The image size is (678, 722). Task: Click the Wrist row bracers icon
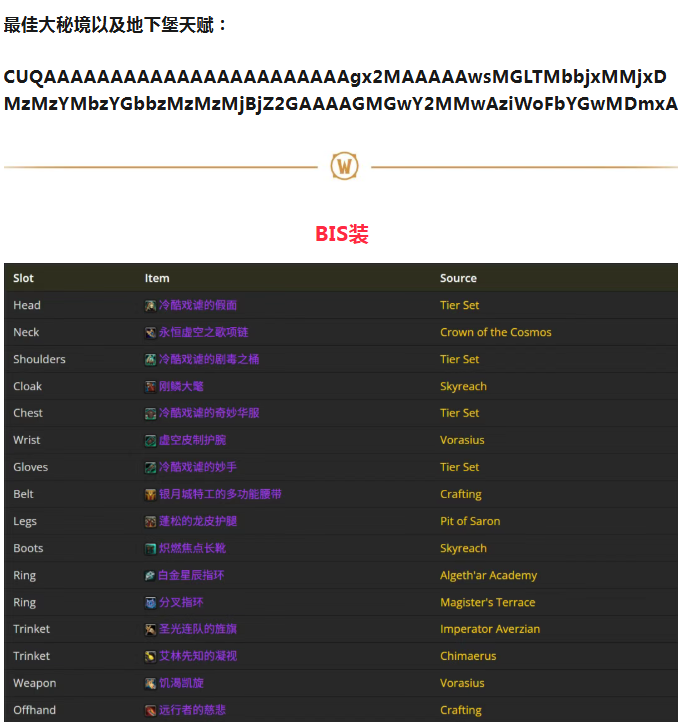pyautogui.click(x=150, y=440)
